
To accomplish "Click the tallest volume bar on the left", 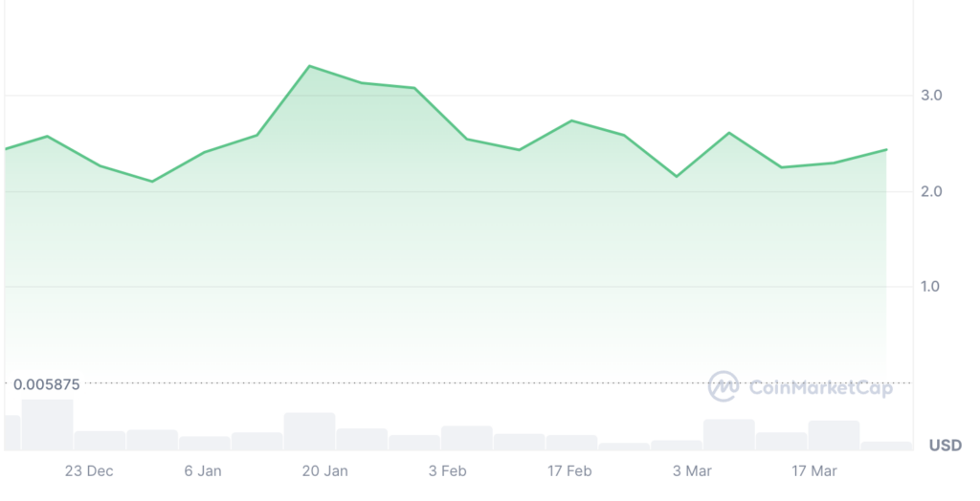I will pyautogui.click(x=47, y=425).
